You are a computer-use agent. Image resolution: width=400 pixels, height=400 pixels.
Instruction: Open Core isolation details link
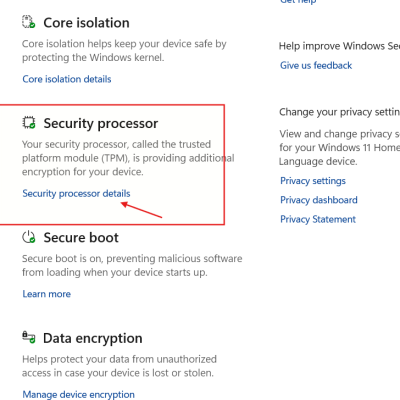pyautogui.click(x=67, y=79)
